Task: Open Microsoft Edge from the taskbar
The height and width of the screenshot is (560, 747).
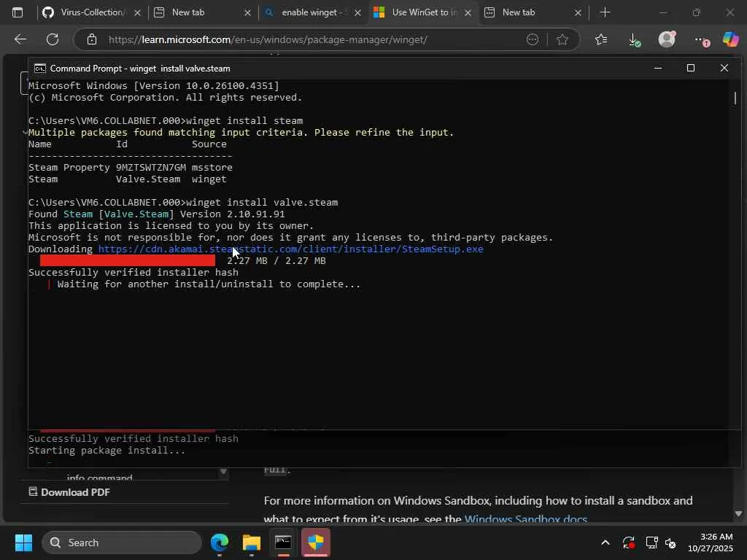Action: point(219,542)
